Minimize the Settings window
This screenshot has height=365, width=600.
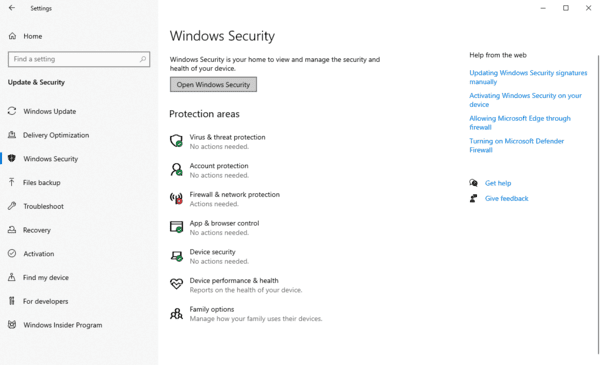point(543,8)
